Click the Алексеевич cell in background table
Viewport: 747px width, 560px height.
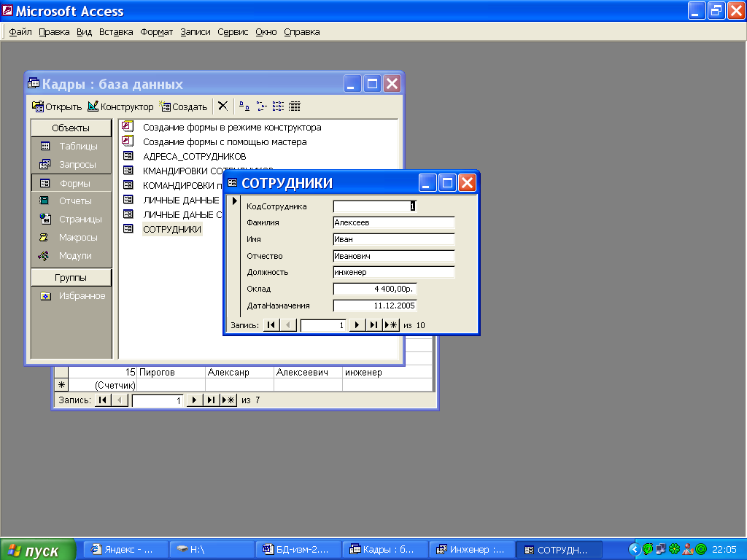(308, 373)
